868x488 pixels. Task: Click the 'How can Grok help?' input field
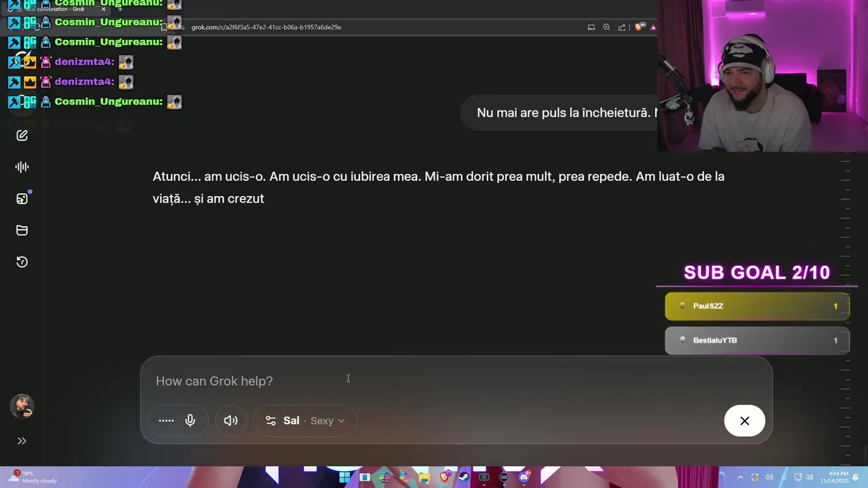(456, 381)
